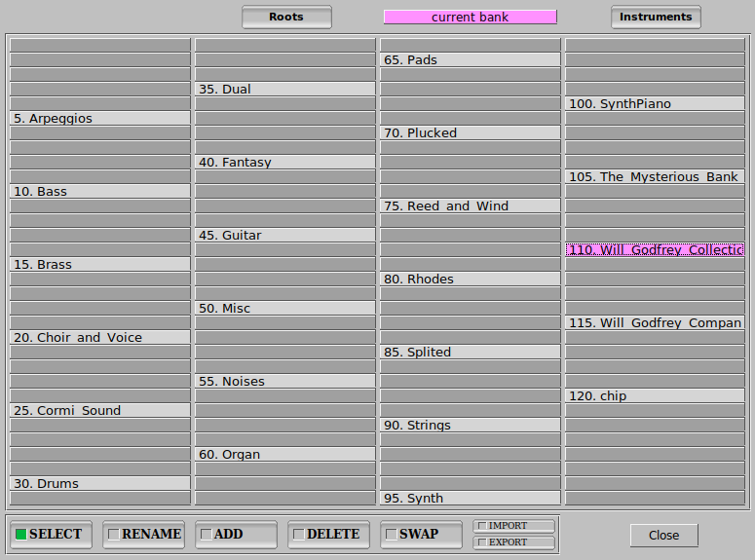Screen dimensions: 755x560
Task: Click the pink current bank label
Action: 470,17
